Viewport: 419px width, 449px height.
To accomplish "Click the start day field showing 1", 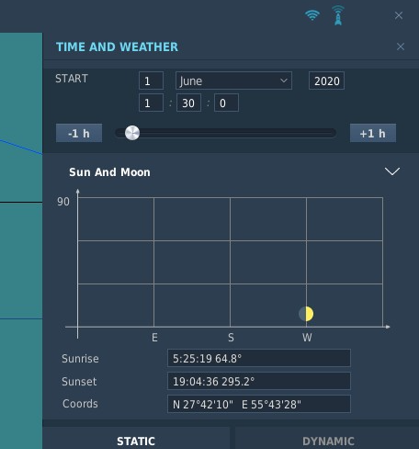I will pyautogui.click(x=151, y=81).
